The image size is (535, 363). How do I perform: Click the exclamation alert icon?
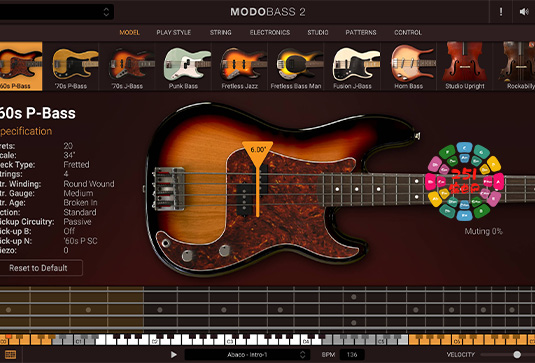tap(501, 12)
